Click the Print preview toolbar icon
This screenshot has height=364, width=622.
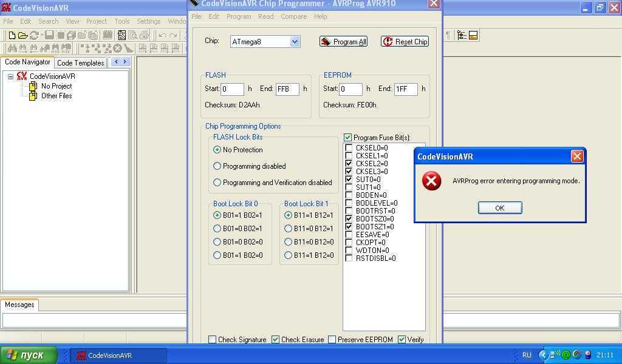(132, 35)
